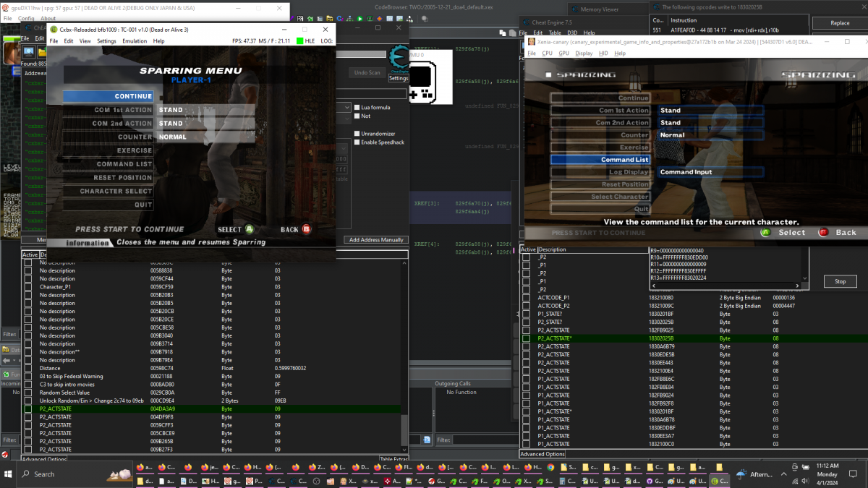Select Log Display in the Xenia sparring menu
Viewport: 868px width, 488px height.
pos(600,172)
